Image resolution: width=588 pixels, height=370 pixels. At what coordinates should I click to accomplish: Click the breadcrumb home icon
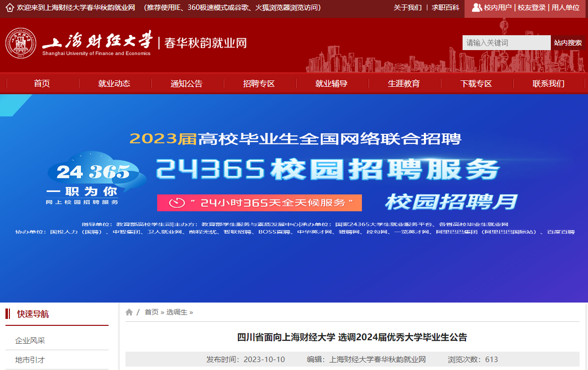click(x=129, y=312)
